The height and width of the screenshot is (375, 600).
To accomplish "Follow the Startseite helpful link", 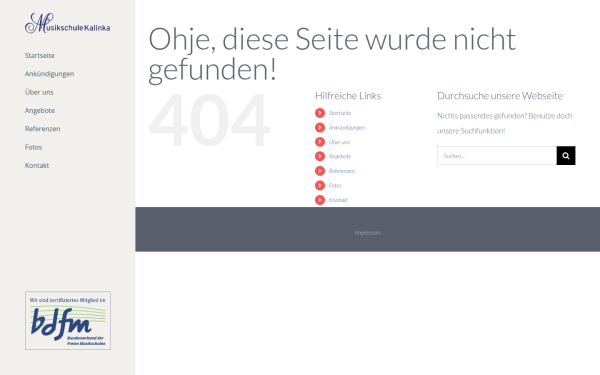I will pos(340,113).
